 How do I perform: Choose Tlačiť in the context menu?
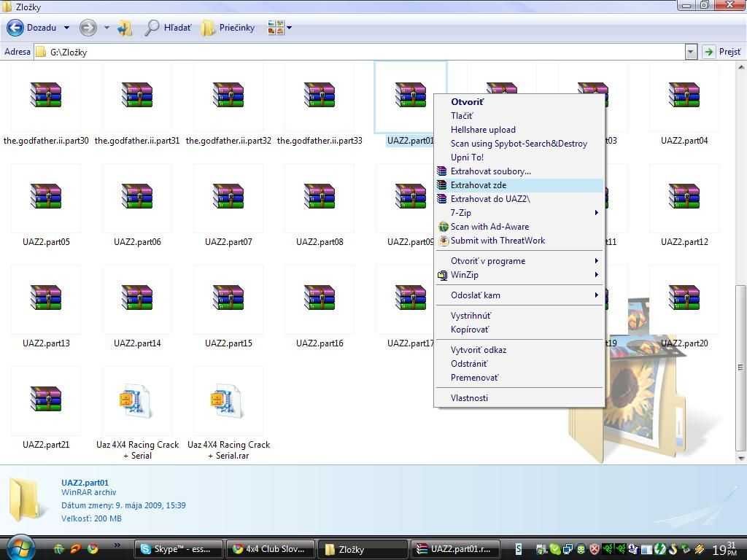[x=519, y=116]
